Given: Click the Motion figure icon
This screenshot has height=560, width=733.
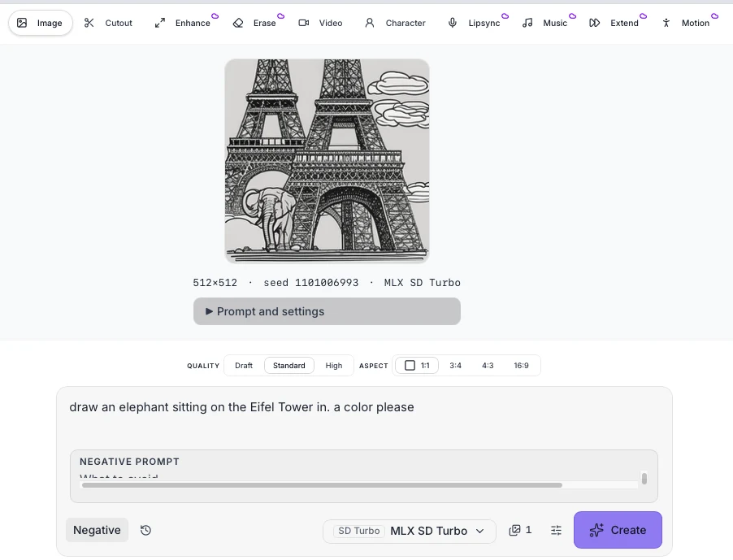Looking at the screenshot, I should pos(666,23).
